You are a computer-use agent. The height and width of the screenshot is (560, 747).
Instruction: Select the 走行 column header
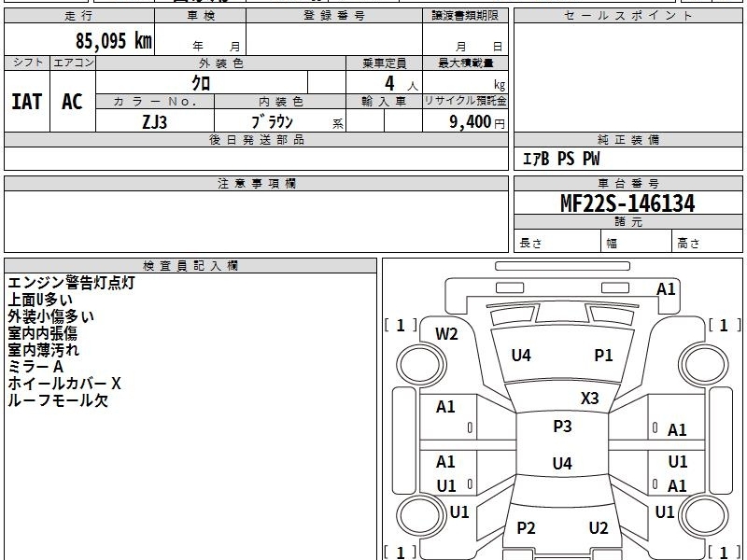pos(79,16)
